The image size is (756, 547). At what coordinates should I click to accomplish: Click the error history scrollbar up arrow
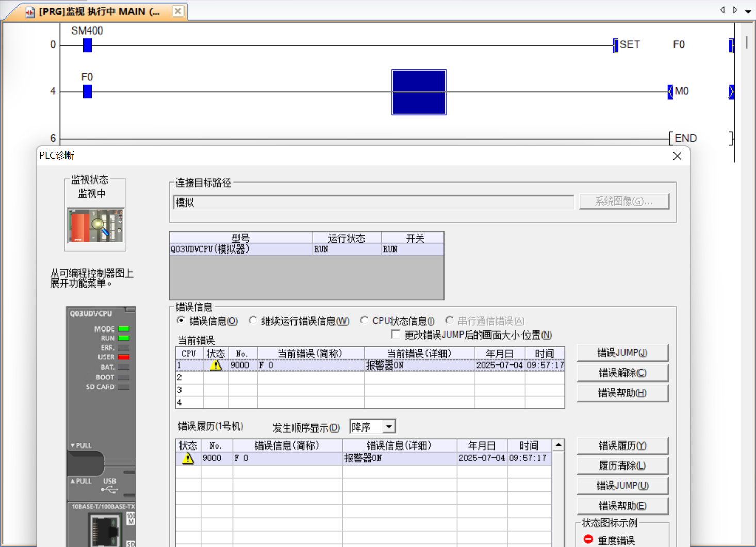click(558, 445)
